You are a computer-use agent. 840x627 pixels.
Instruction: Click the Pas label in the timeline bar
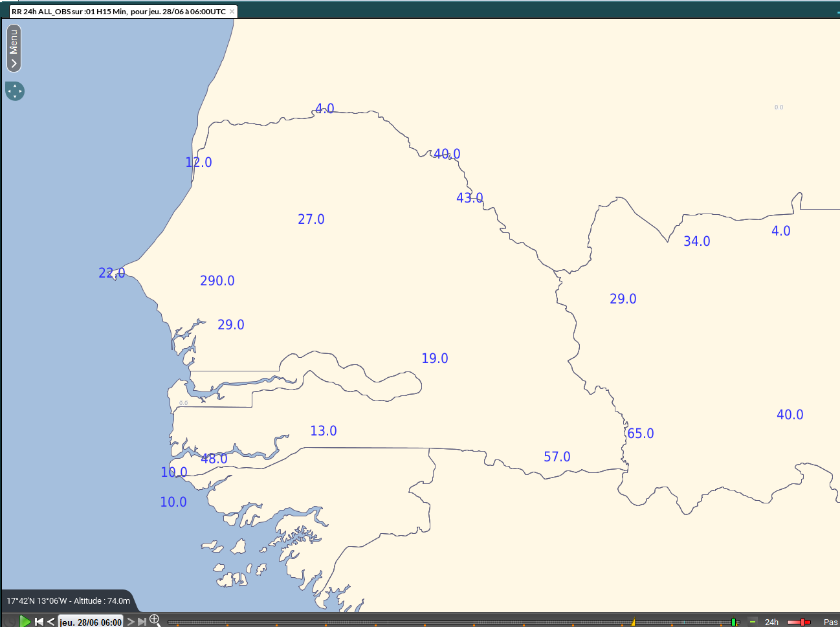coord(831,622)
